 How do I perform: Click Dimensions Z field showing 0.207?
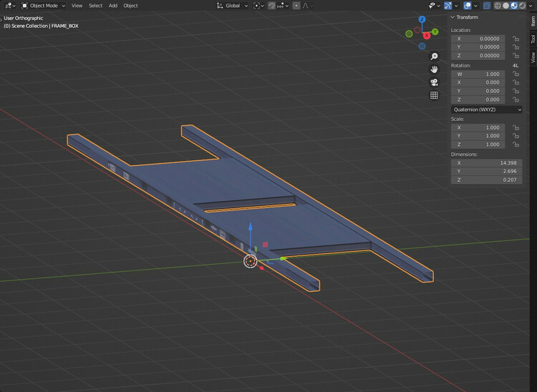pyautogui.click(x=487, y=180)
